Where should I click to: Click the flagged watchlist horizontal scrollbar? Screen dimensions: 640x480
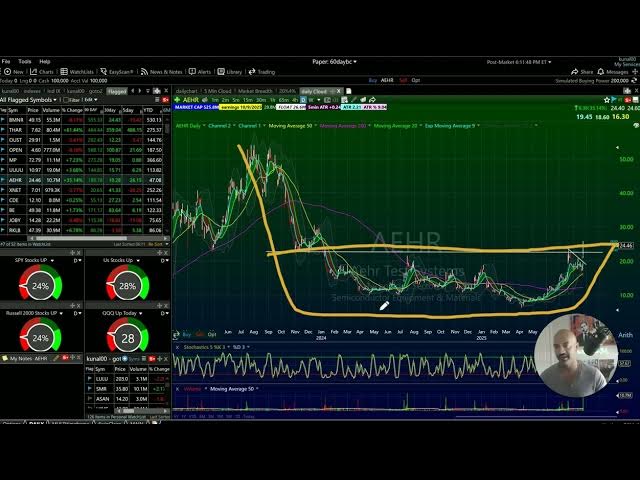click(x=98, y=238)
